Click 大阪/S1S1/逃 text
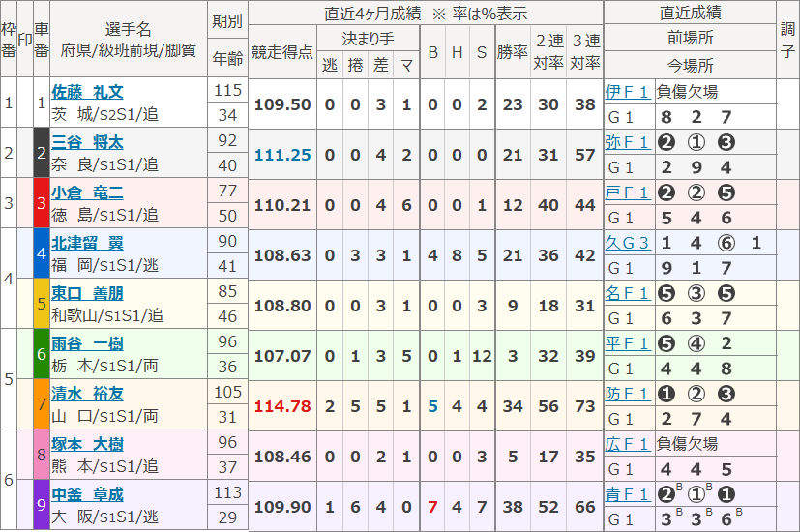Screen dimensions: 800x532 click(105, 517)
